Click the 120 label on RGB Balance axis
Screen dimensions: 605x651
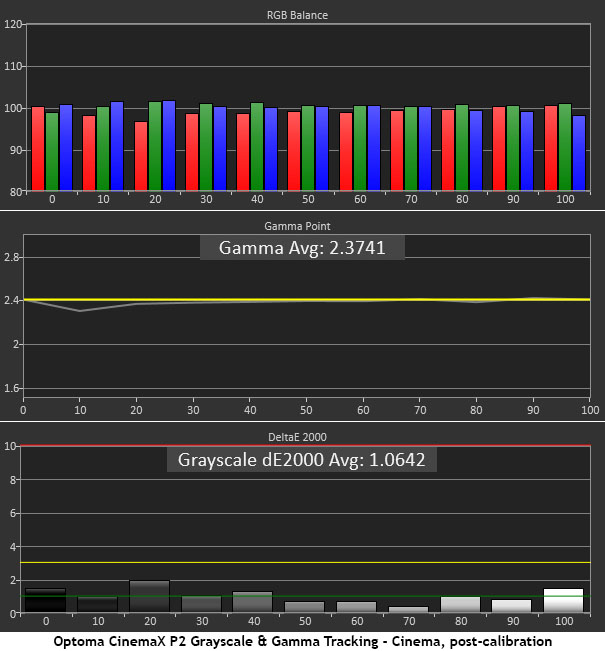pyautogui.click(x=13, y=25)
